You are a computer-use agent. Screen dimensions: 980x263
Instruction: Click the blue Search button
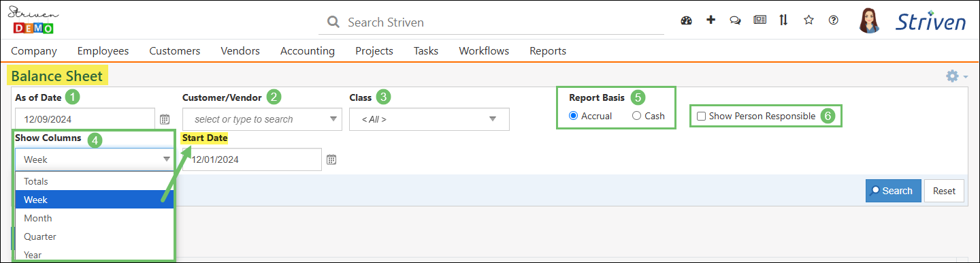click(894, 191)
